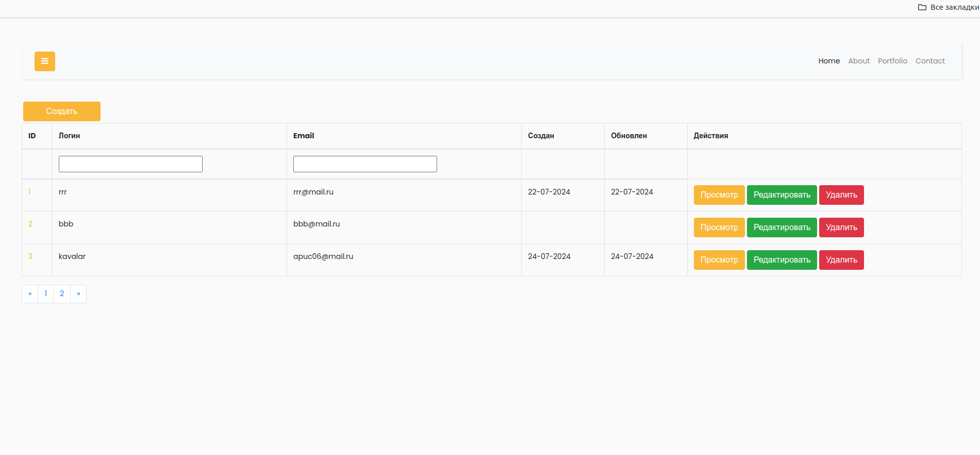Focus the Логин filter input field
The width and height of the screenshot is (980, 455).
[x=130, y=164]
